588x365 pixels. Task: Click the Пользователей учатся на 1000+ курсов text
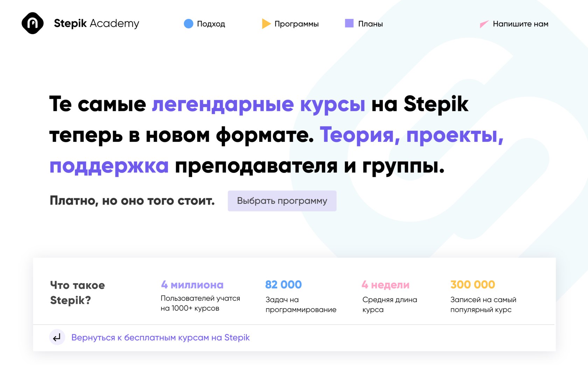point(200,303)
